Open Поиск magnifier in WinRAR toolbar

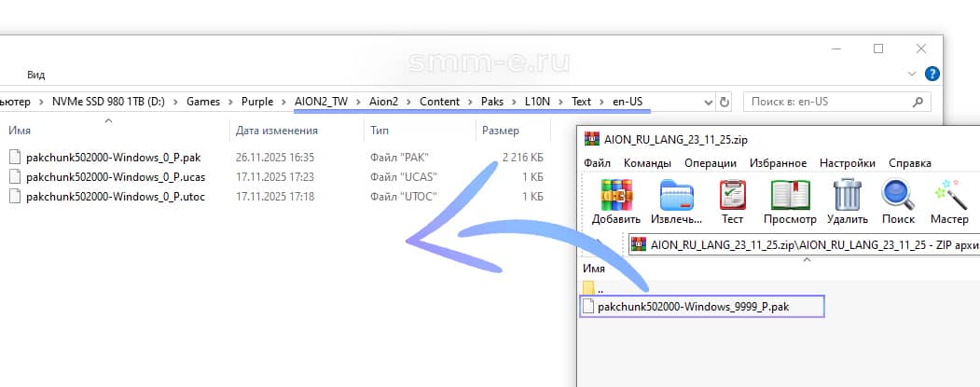point(897,198)
